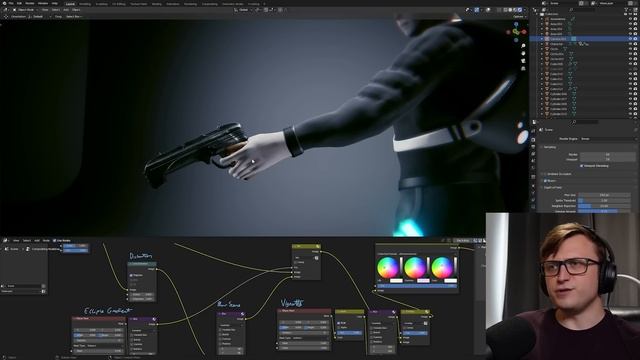Toggle eye visibility on highlighted outliner row
Image resolution: width=640 pixels, height=360 pixels.
click(631, 39)
